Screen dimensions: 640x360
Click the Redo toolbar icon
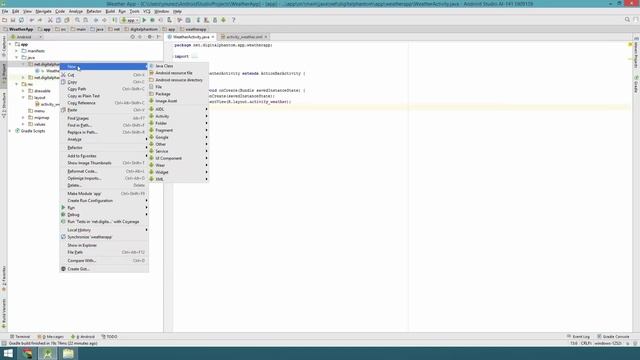point(40,20)
